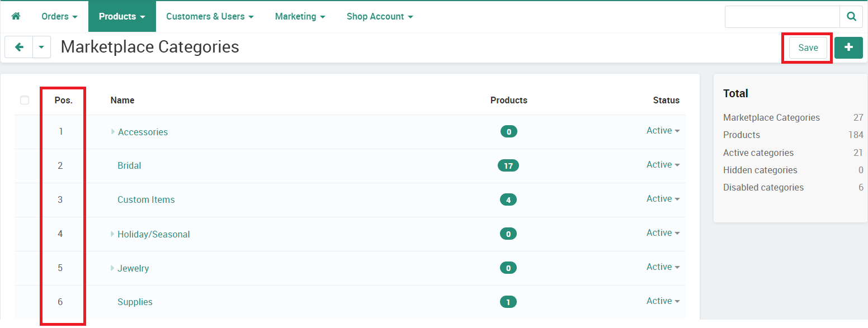Check the select-all checkbox in table header
This screenshot has height=328, width=868.
click(25, 99)
